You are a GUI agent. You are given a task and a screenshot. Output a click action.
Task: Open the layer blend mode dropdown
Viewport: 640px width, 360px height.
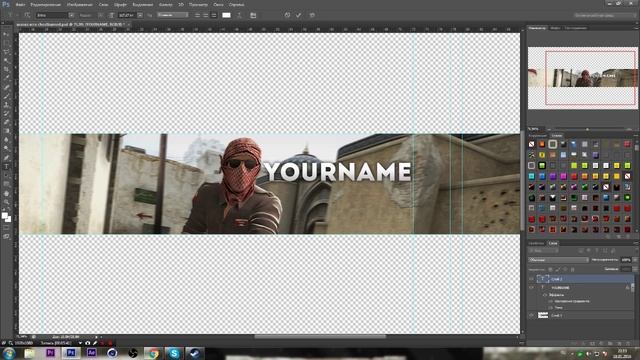pyautogui.click(x=558, y=260)
